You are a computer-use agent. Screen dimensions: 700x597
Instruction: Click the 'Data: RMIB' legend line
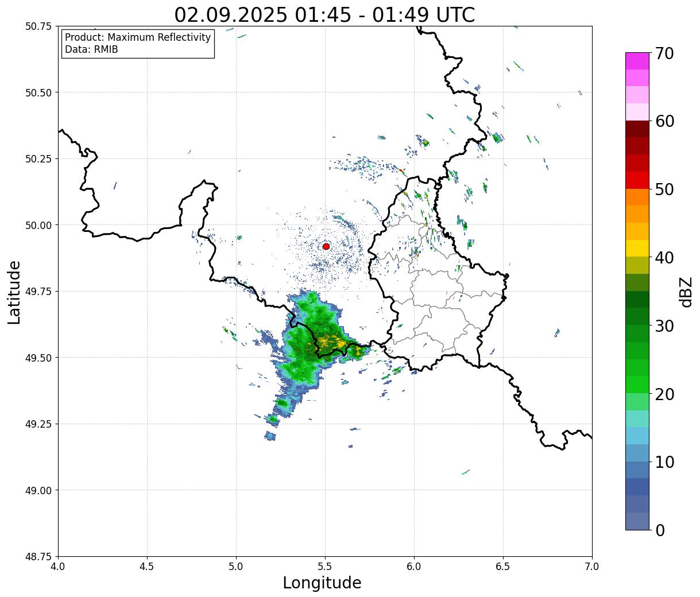(x=91, y=49)
